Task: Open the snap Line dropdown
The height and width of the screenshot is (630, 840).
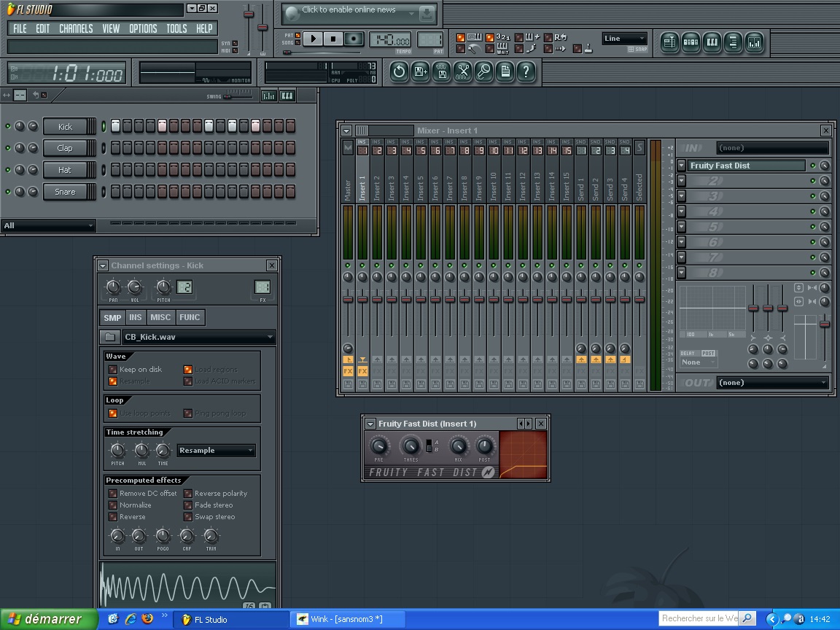Action: 625,39
